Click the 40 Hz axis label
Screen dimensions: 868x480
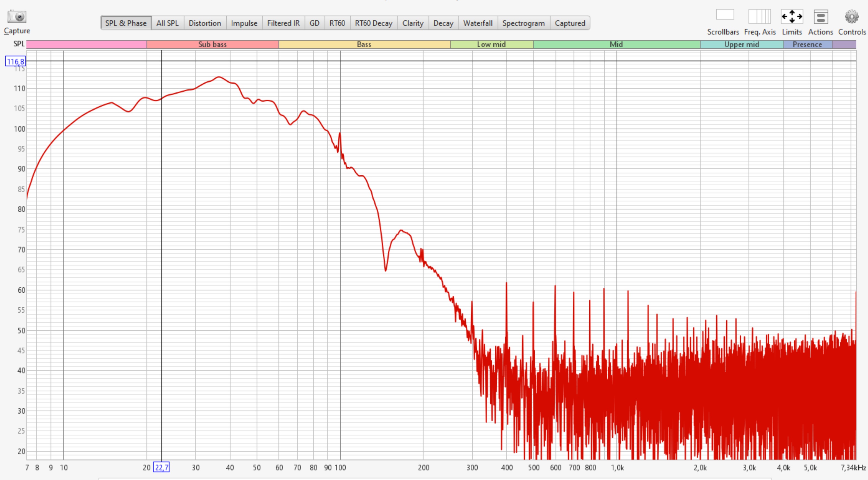(230, 468)
